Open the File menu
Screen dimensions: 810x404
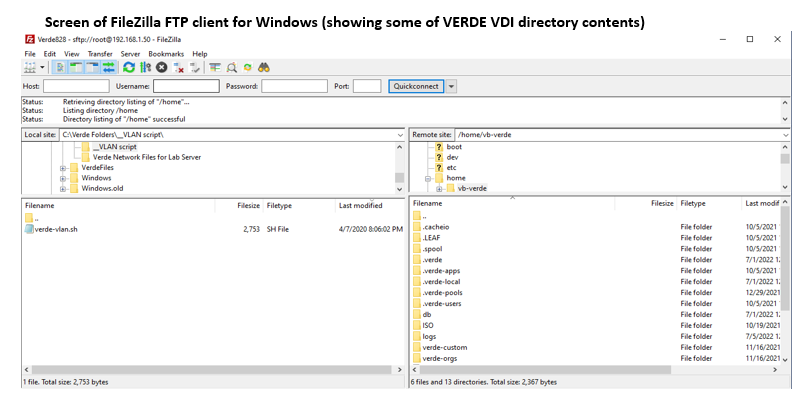coord(30,54)
